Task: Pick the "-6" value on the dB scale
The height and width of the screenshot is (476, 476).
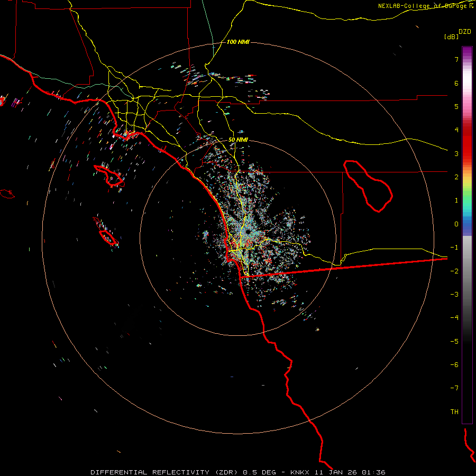Action: point(454,365)
